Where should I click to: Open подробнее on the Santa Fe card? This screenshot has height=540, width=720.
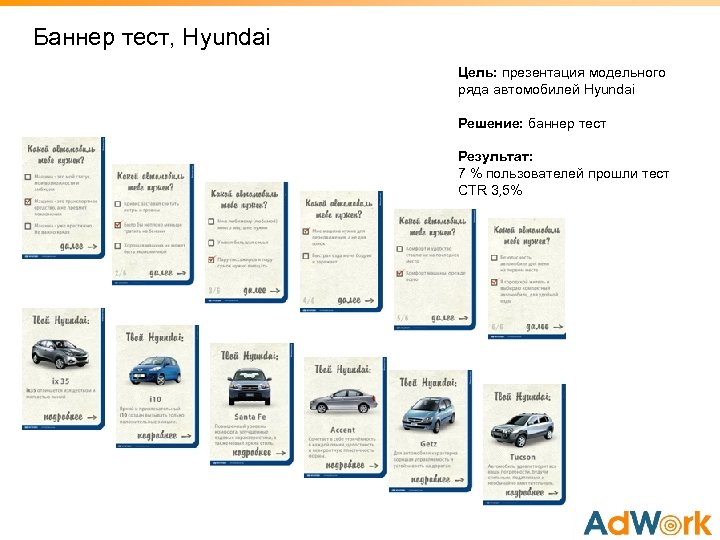259,452
